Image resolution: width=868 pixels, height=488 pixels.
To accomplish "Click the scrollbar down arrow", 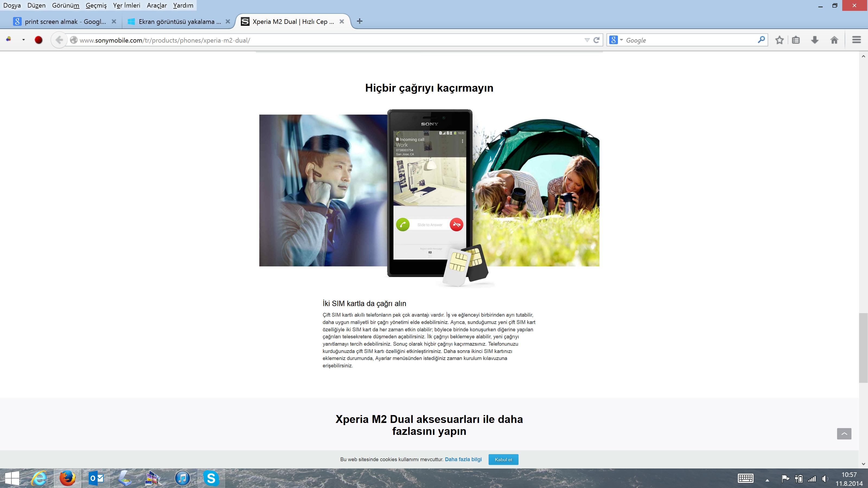I will pos(863,464).
